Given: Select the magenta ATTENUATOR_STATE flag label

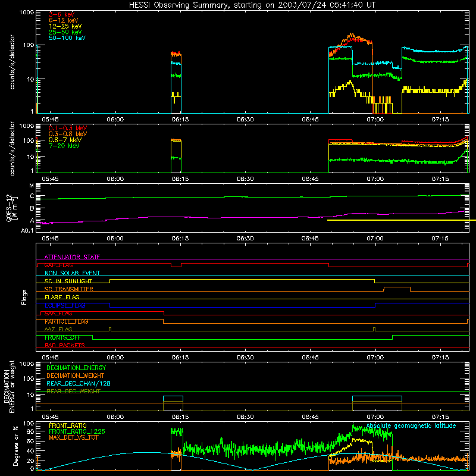Looking at the screenshot, I should click(x=72, y=257).
